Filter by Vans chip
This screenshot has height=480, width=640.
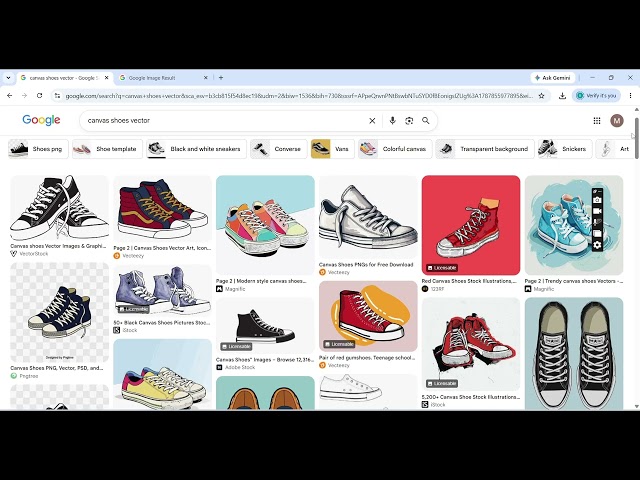click(333, 149)
